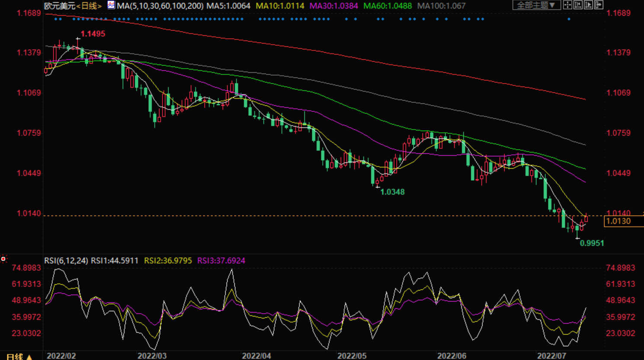Expand the 日线 period selector at bottom
The image size is (644, 360).
coord(19,357)
